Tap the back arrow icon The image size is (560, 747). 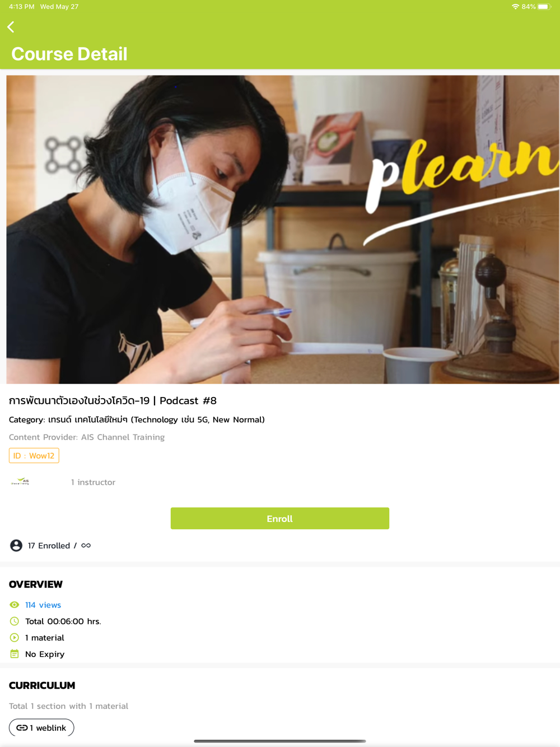[x=11, y=27]
